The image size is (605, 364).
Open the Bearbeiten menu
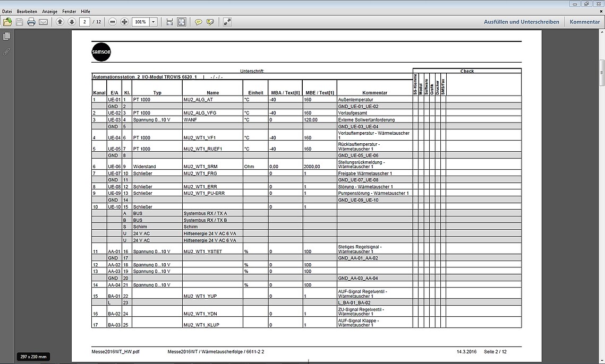[27, 11]
